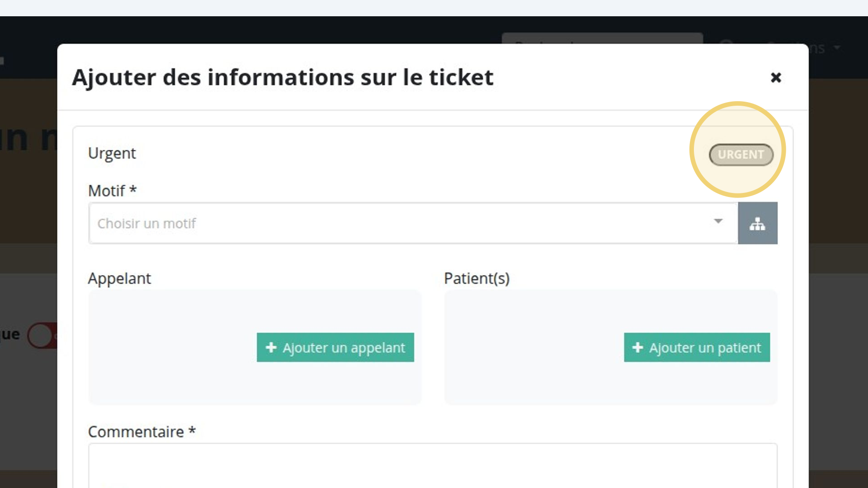This screenshot has width=868, height=488.
Task: Open the motif hierarchy tree icon
Action: (x=758, y=223)
